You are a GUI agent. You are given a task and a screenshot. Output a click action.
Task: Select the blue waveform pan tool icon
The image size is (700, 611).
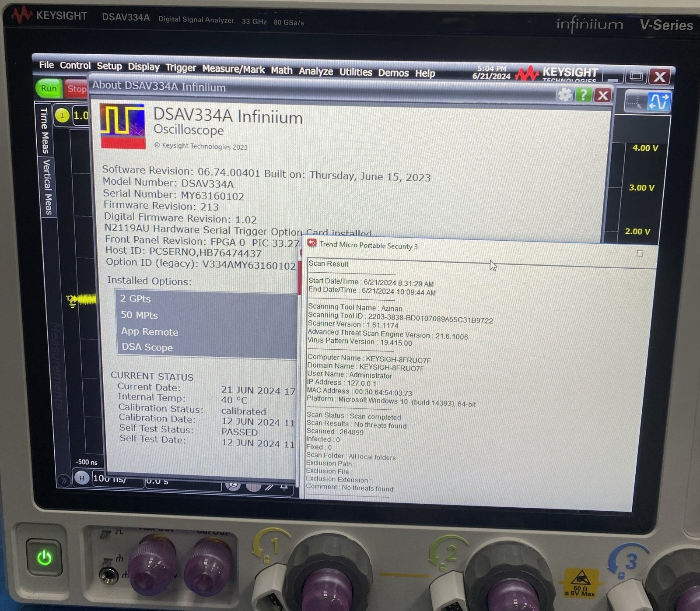coord(658,102)
